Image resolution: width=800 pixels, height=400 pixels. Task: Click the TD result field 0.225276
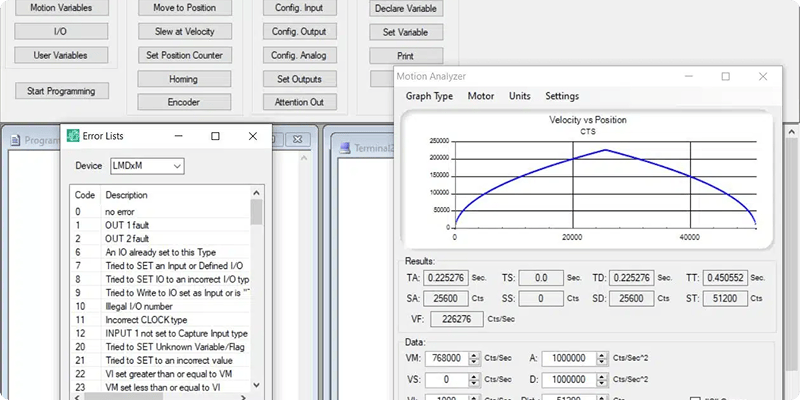tap(631, 278)
